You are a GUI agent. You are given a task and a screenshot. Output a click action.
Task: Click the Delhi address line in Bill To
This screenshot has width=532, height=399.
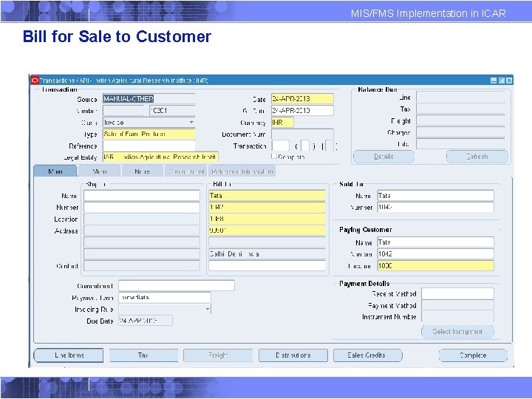click(x=267, y=253)
